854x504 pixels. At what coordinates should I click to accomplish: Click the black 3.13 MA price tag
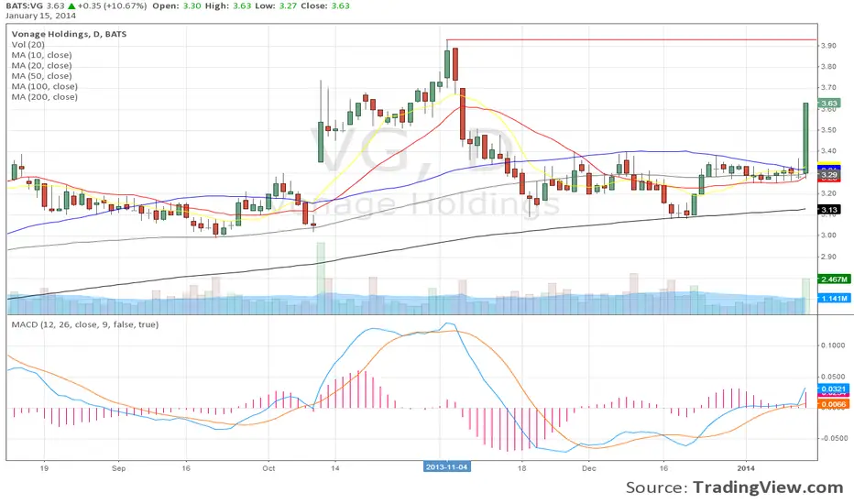[x=829, y=210]
